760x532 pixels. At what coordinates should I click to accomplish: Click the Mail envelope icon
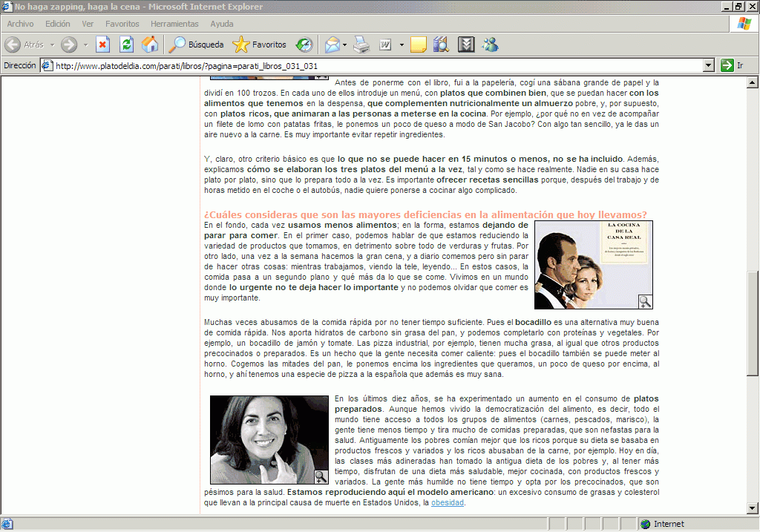click(x=332, y=45)
